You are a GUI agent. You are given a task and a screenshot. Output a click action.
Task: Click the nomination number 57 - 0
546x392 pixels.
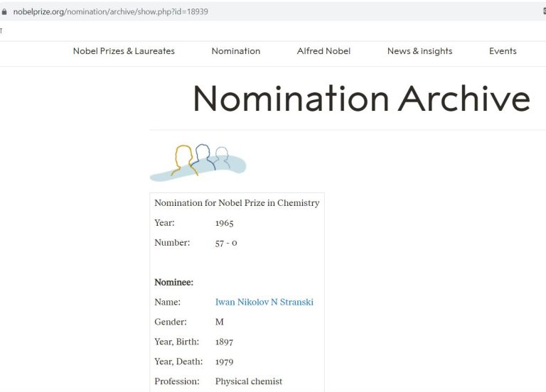[226, 243]
